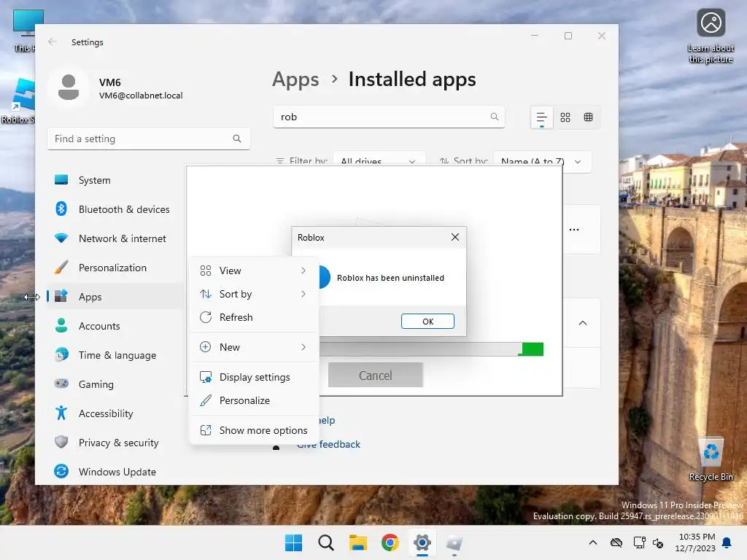Screen dimensions: 747x560
Task: Open Learn about this picture icon
Action: [x=711, y=36]
